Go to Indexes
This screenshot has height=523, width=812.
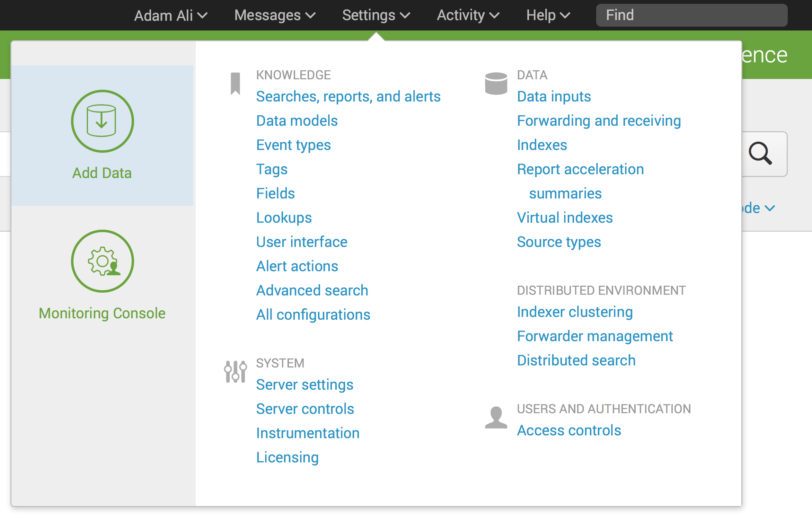[542, 145]
